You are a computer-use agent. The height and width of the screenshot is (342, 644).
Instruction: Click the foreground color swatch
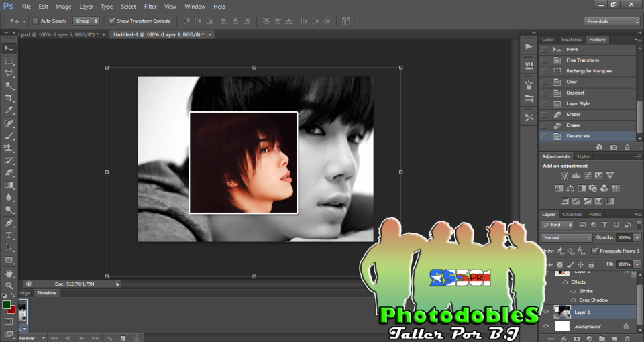(6, 305)
